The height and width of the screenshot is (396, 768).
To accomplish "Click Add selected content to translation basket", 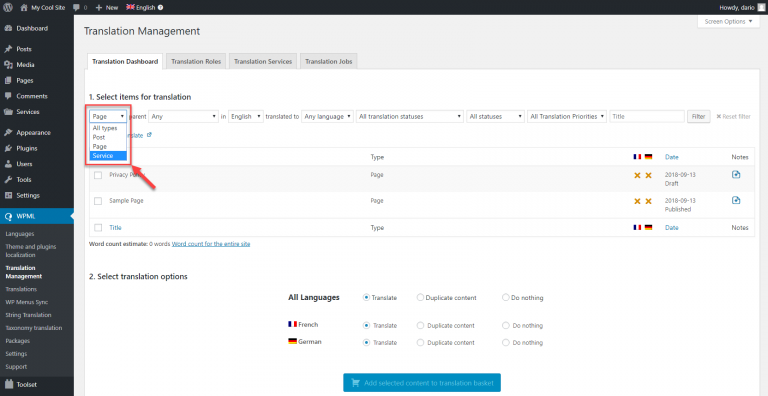I will click(422, 382).
